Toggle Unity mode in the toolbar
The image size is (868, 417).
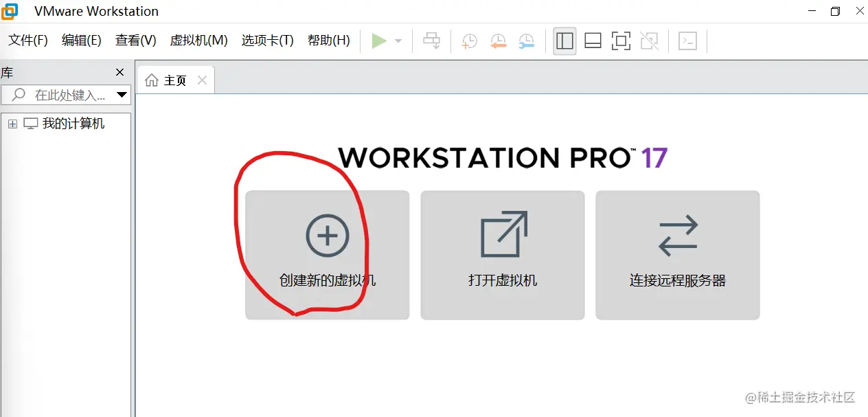tap(648, 41)
